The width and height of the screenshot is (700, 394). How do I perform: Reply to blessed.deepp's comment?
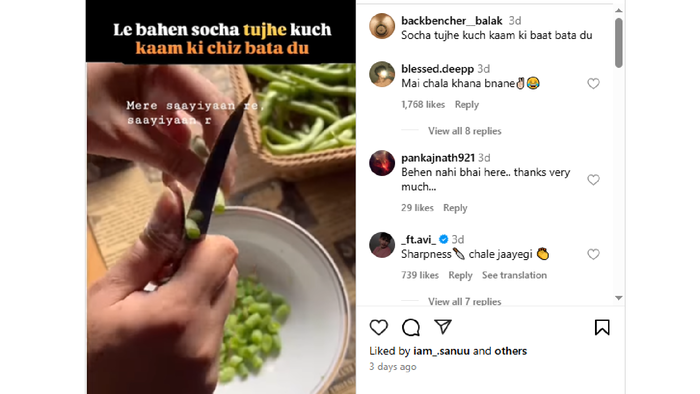coord(467,104)
